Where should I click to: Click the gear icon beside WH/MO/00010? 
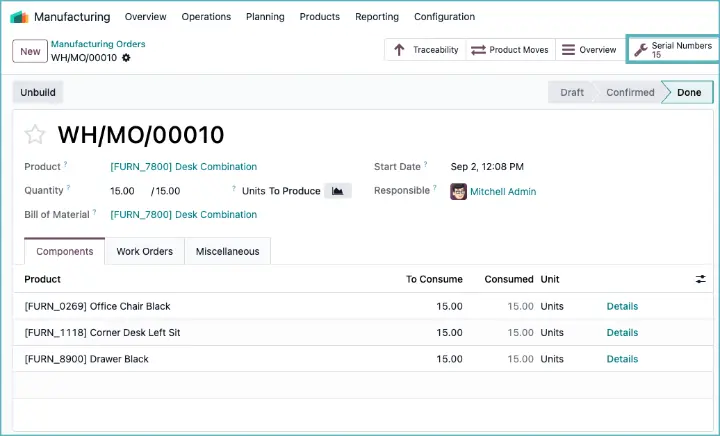[x=126, y=58]
